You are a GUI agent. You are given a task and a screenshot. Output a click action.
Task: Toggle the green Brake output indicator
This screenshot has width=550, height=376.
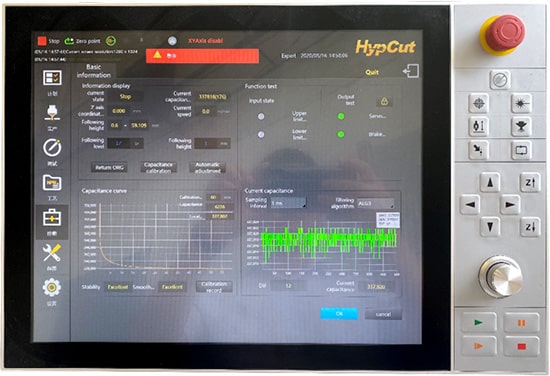pos(341,134)
